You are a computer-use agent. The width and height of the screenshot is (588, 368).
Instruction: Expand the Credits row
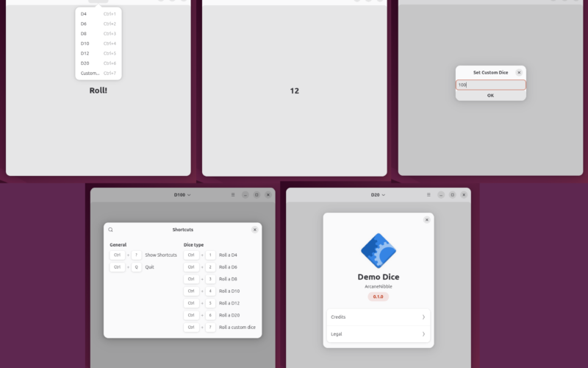tap(378, 317)
